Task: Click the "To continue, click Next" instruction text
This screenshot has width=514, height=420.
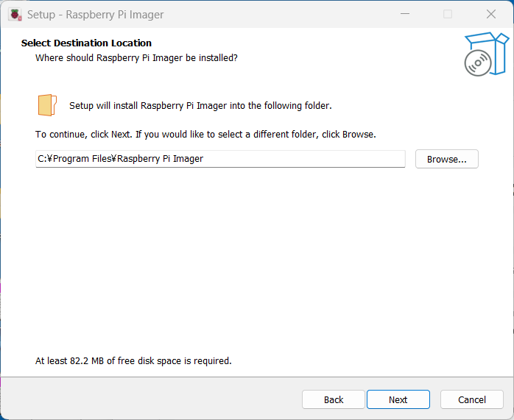Action: [205, 135]
